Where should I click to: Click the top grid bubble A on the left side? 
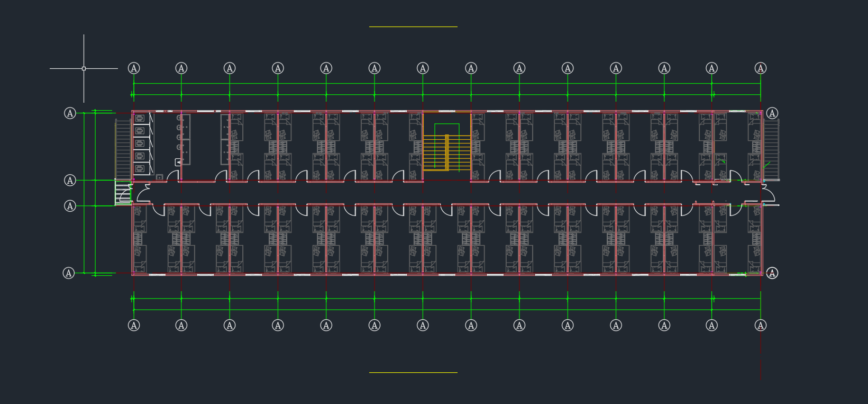70,113
